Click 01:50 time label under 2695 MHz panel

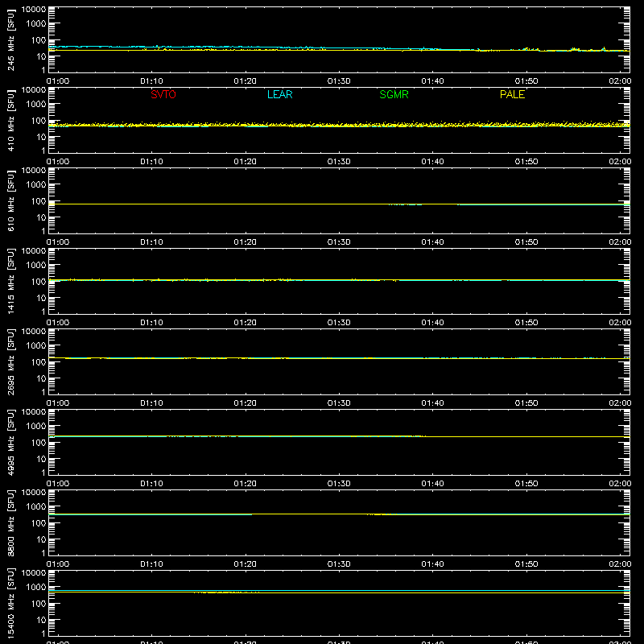coord(526,403)
